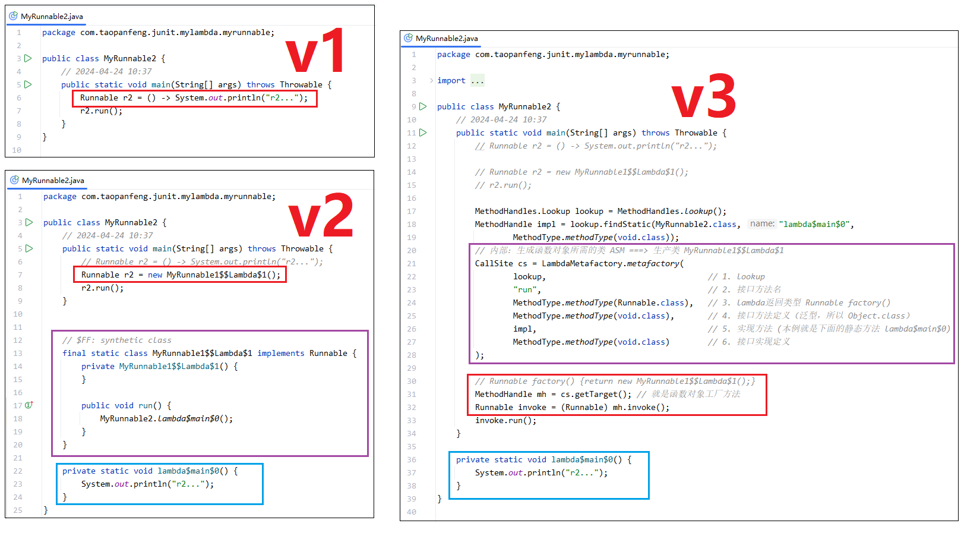Screen dimensions: 980x536
Task: Run main method on line 5 in v2 editor
Action: coord(29,248)
